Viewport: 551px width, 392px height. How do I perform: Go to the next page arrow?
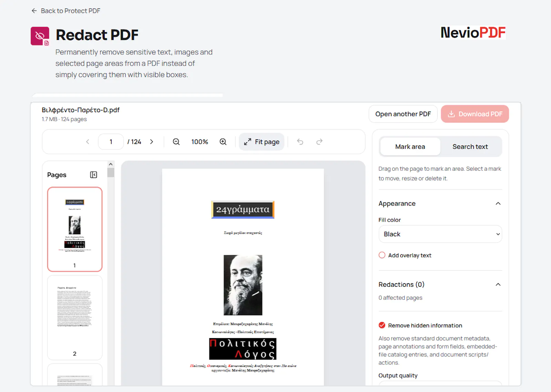click(x=152, y=142)
